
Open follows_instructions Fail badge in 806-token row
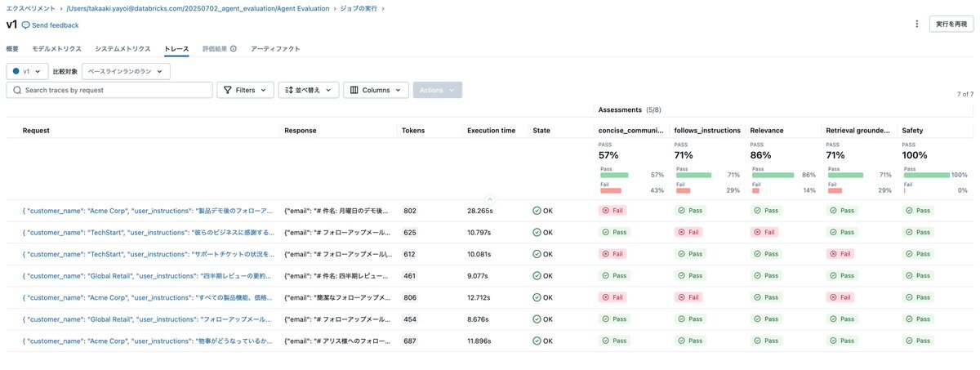click(689, 297)
